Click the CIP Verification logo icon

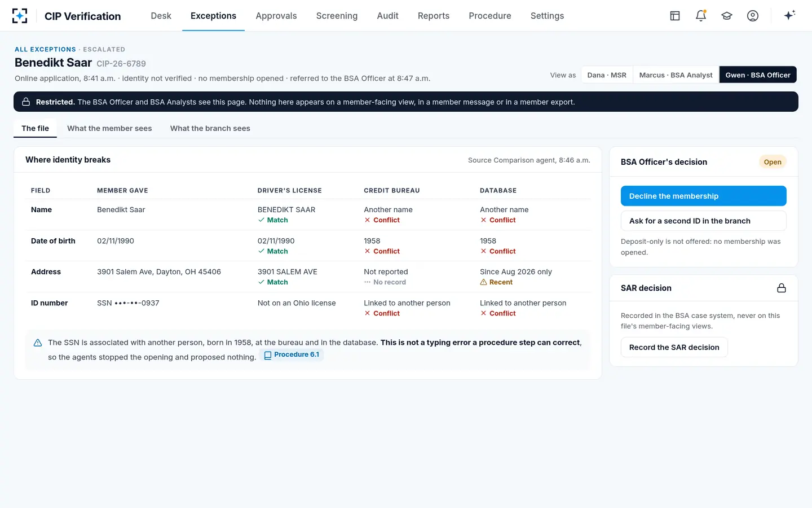[x=20, y=16]
